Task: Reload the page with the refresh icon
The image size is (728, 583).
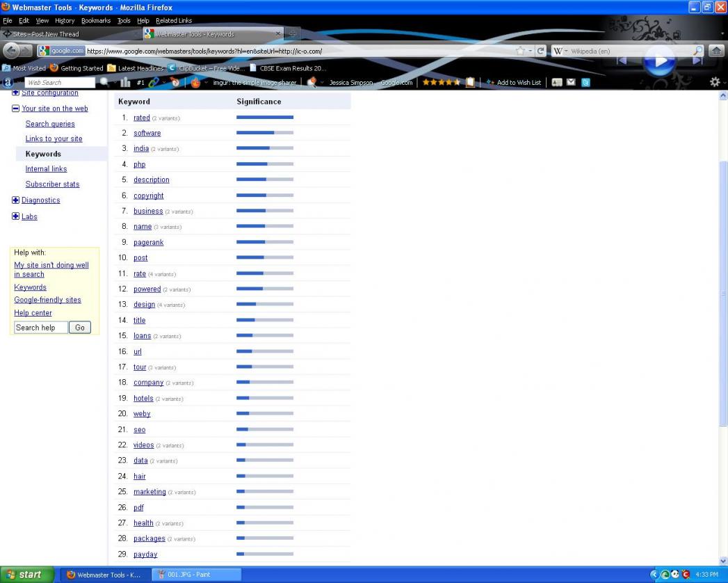Action: 540,51
